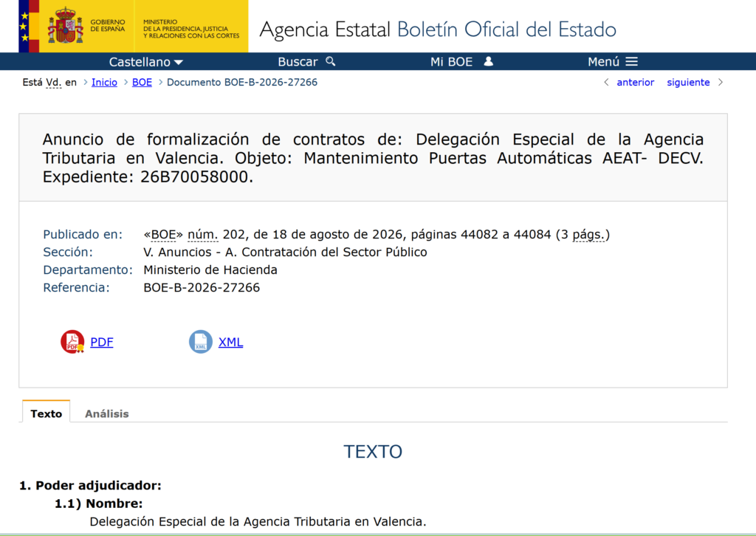Click the Está Vd. en breadcrumb label
This screenshot has height=536, width=756.
click(x=49, y=83)
